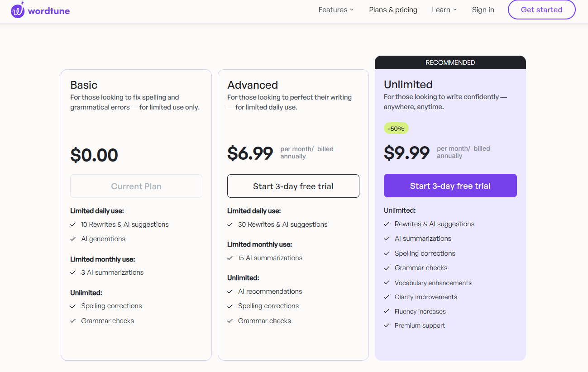Click checkmark beside Vocabulary enhancements

pyautogui.click(x=387, y=283)
